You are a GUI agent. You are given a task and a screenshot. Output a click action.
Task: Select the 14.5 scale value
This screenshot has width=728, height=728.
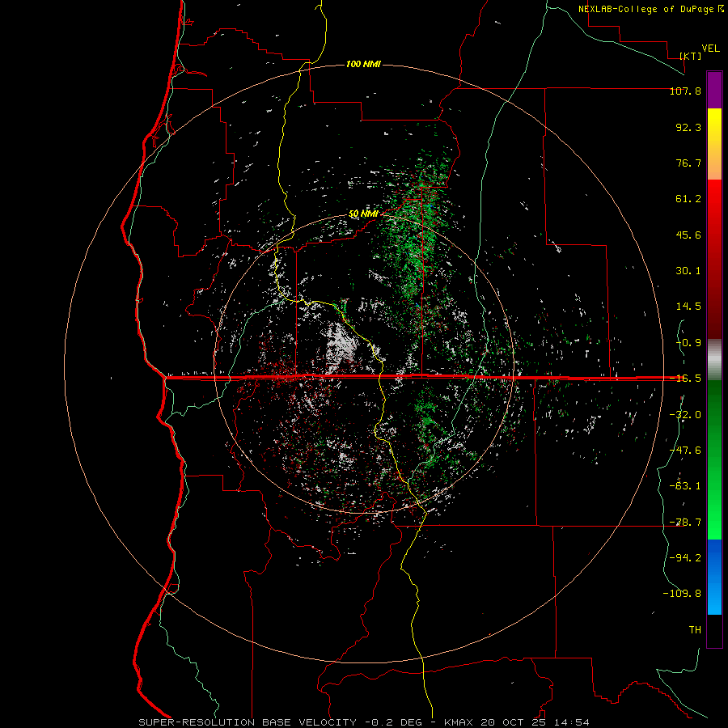688,307
